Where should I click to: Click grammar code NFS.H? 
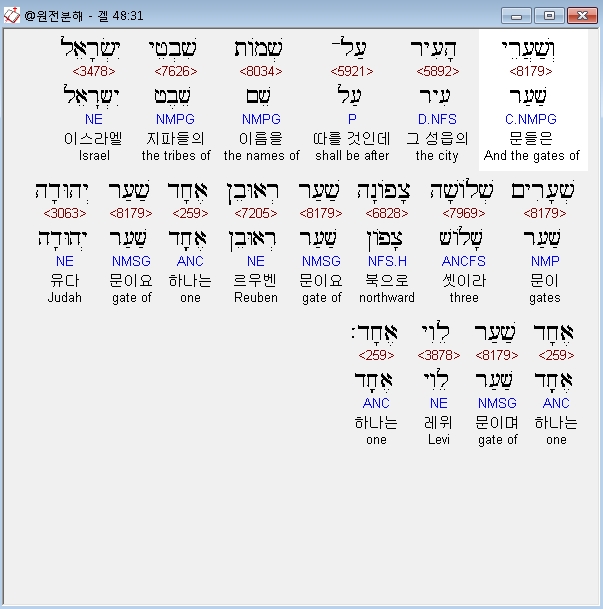point(387,261)
